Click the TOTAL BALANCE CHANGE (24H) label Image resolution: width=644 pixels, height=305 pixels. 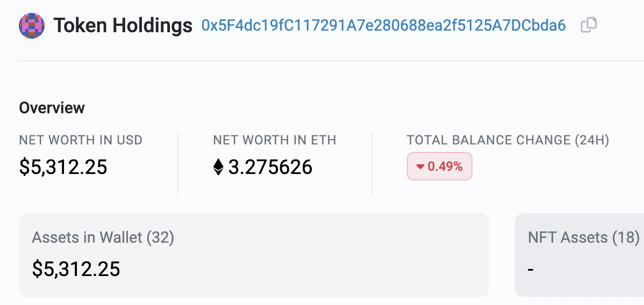click(508, 140)
